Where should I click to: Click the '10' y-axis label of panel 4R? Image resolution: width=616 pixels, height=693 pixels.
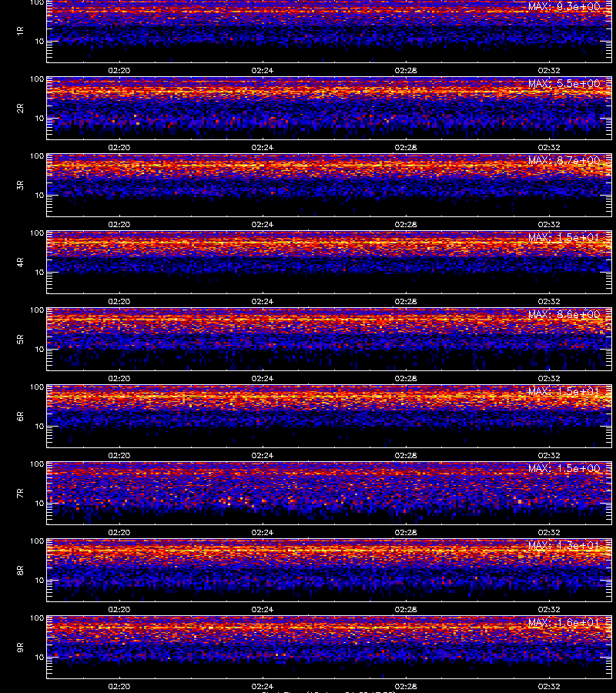click(39, 273)
